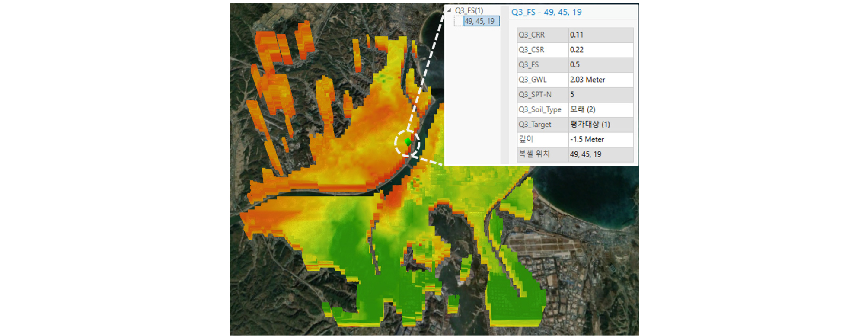The image size is (868, 336).
Task: Click the green voxel marker on map
Action: (408, 141)
